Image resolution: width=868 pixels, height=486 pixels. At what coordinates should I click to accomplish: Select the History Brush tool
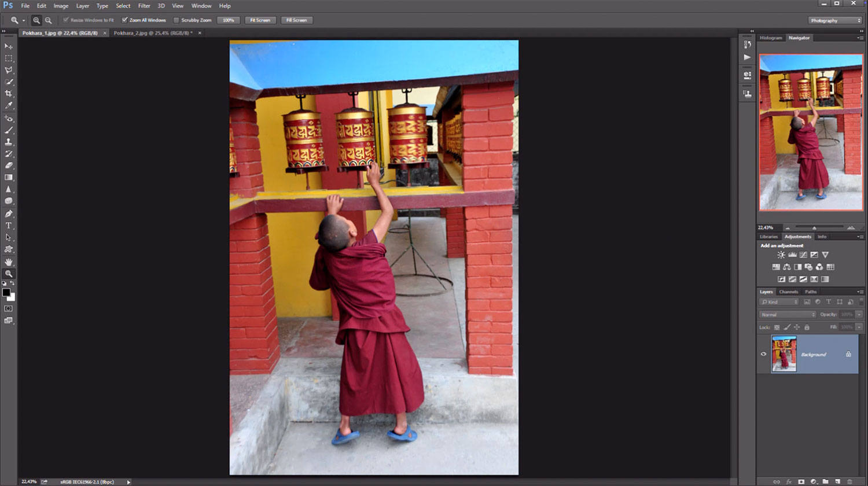[9, 154]
